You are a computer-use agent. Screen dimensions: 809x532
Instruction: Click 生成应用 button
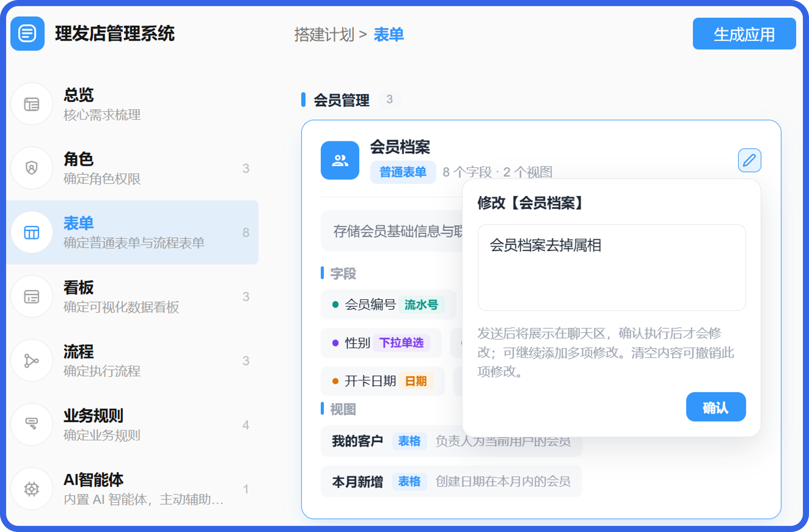click(744, 34)
